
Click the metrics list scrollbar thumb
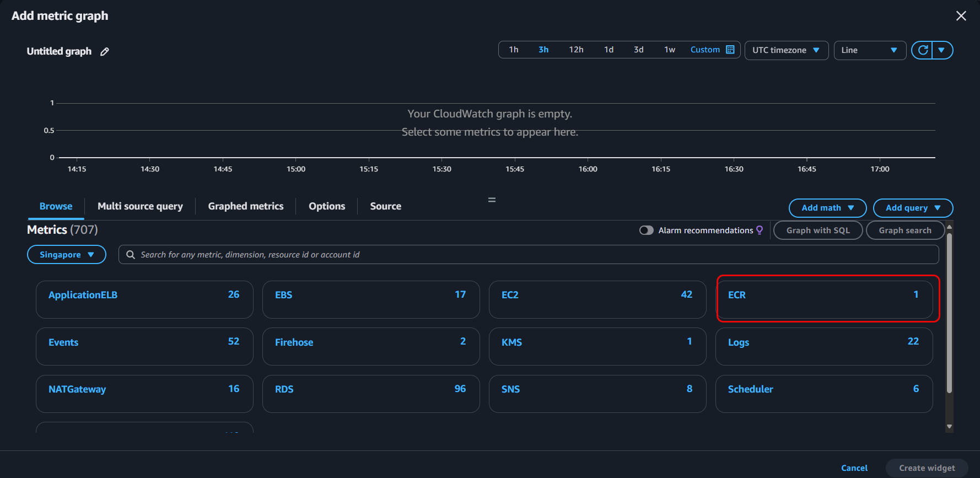click(x=949, y=312)
